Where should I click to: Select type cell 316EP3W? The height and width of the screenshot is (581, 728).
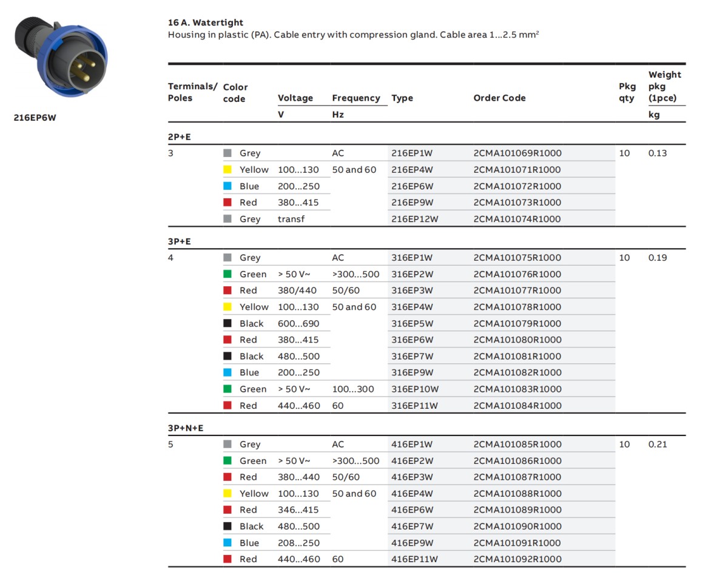pos(412,290)
